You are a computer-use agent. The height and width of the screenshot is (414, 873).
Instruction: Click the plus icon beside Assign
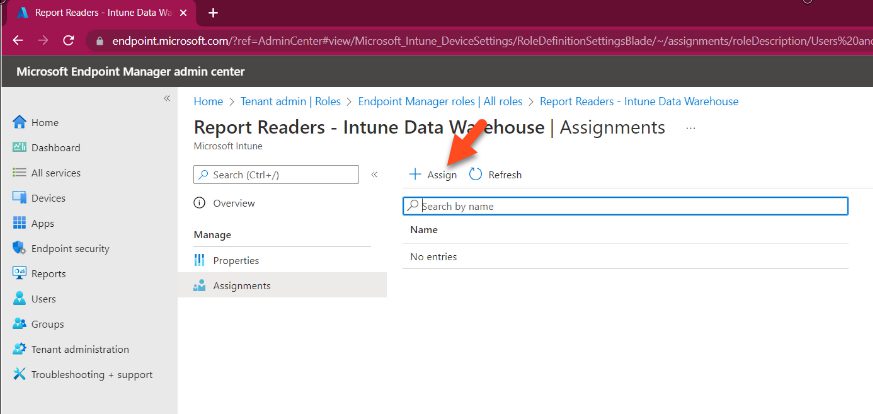point(415,174)
